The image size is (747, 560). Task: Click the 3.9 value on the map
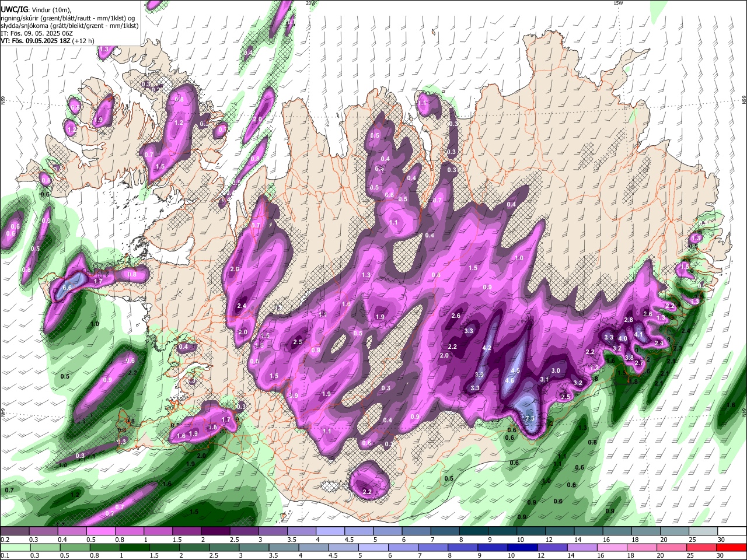[479, 374]
